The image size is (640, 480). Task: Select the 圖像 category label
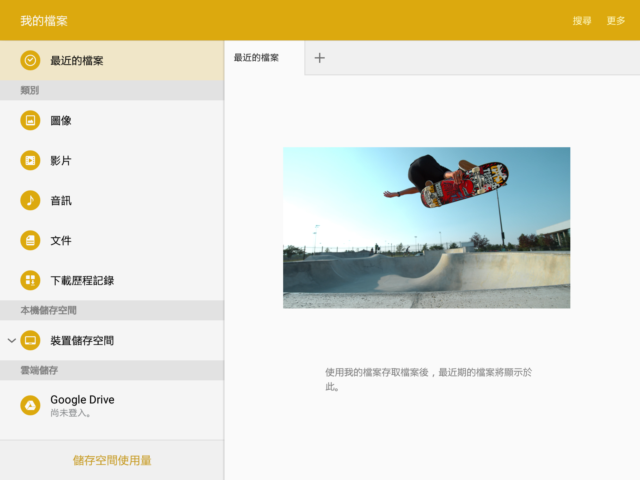[61, 120]
